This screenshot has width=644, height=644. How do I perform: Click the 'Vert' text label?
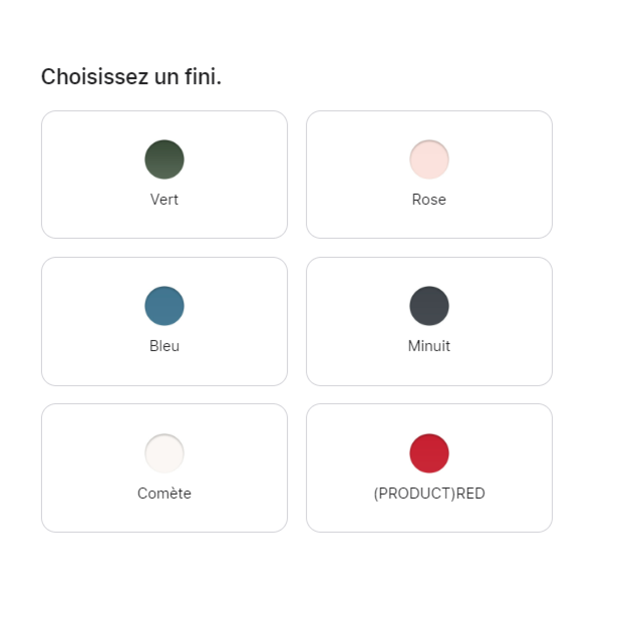164,200
